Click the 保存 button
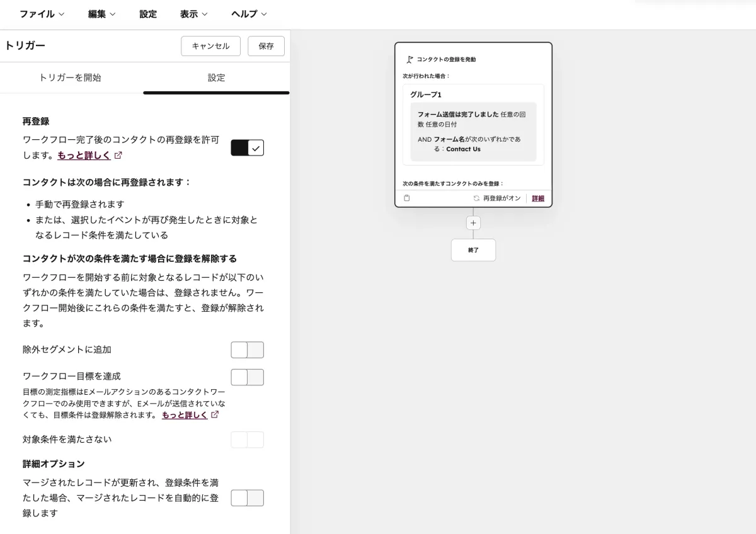 click(266, 45)
